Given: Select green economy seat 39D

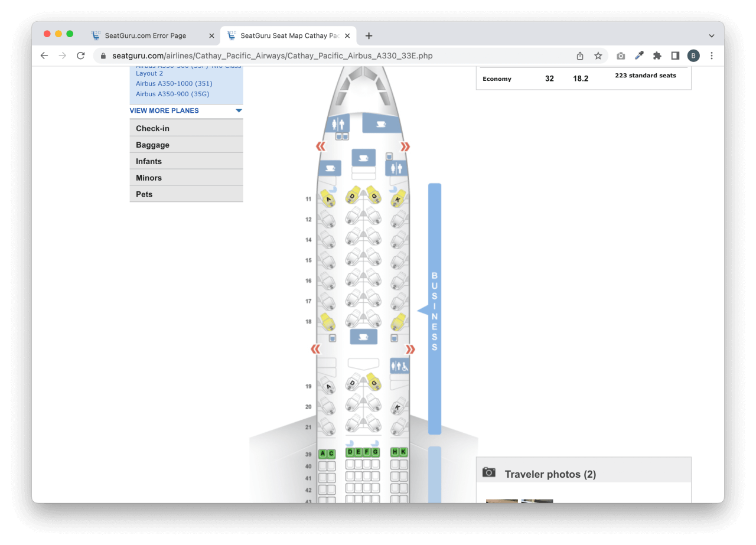Looking at the screenshot, I should (350, 452).
